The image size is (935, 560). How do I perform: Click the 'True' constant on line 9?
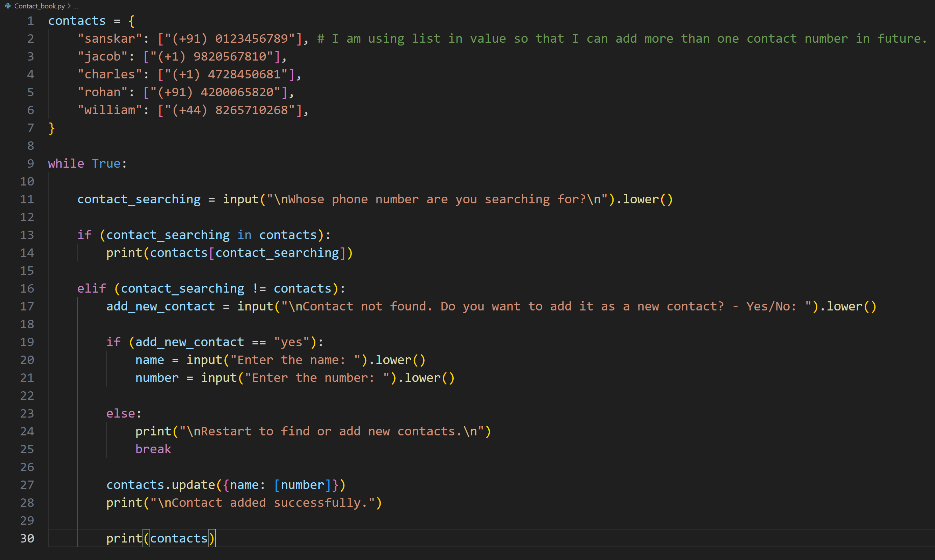coord(106,163)
